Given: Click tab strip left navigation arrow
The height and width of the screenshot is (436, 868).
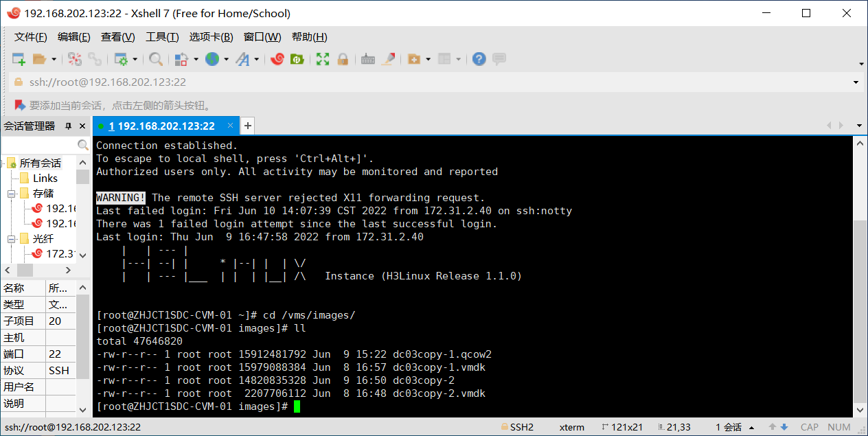Looking at the screenshot, I should [830, 126].
